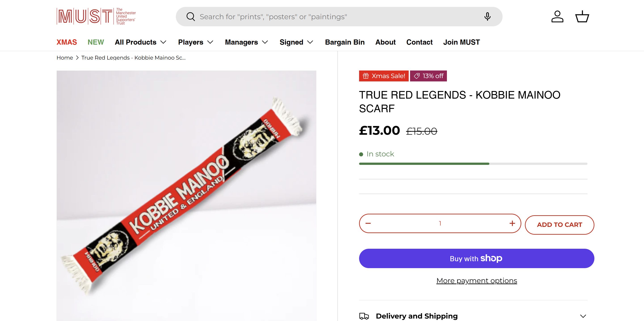Click Add to Cart button
The width and height of the screenshot is (644, 321).
click(559, 225)
